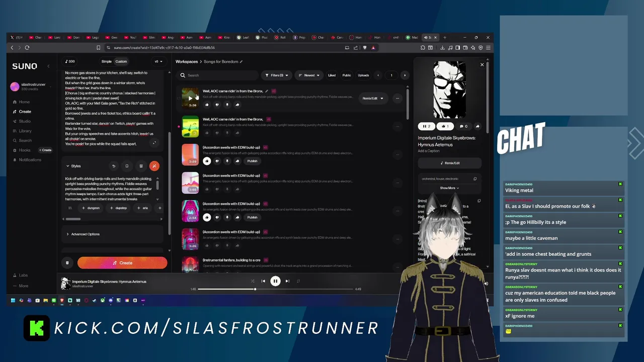Toggle shuffle in player bar

pos(253,281)
